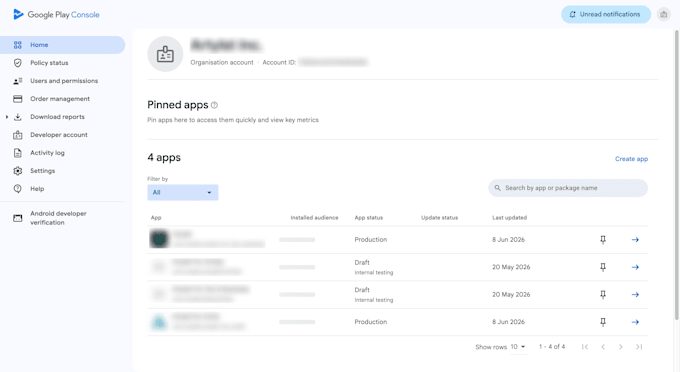Viewport: 680px width, 372px height.
Task: Click the '4 apps' heading
Action: 164,157
